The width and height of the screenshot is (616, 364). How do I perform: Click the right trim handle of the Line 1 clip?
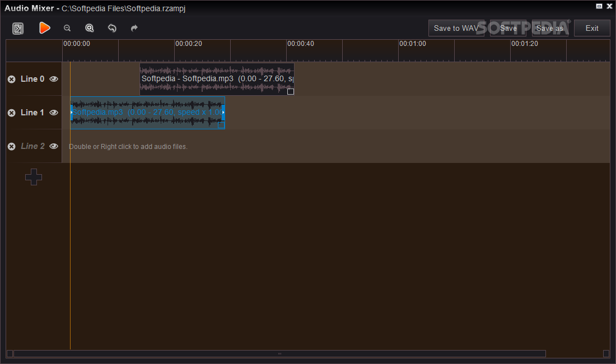pyautogui.click(x=223, y=113)
